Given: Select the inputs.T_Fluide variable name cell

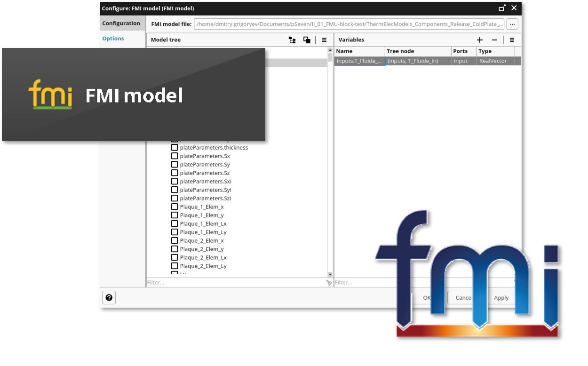Looking at the screenshot, I should click(360, 61).
